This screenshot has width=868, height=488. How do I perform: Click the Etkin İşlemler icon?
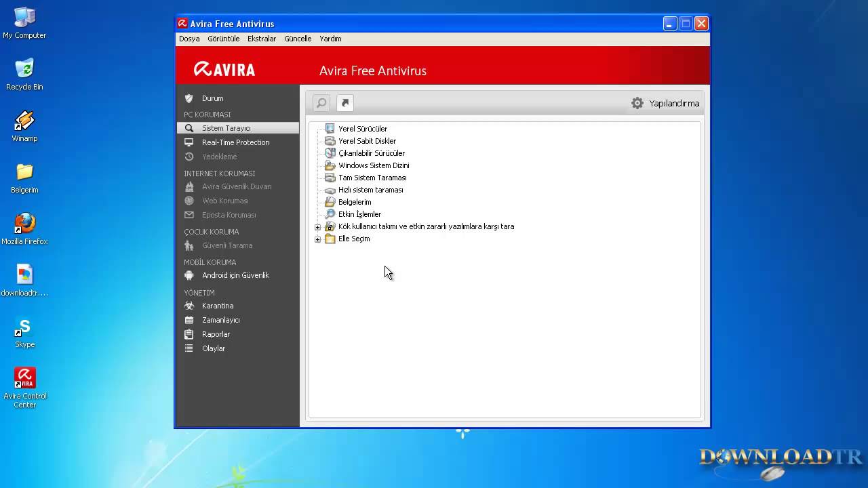(330, 214)
